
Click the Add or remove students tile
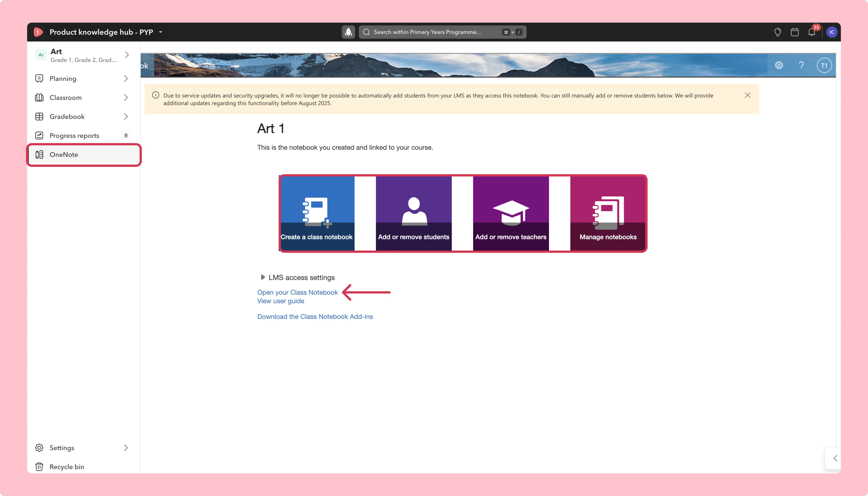click(x=414, y=213)
